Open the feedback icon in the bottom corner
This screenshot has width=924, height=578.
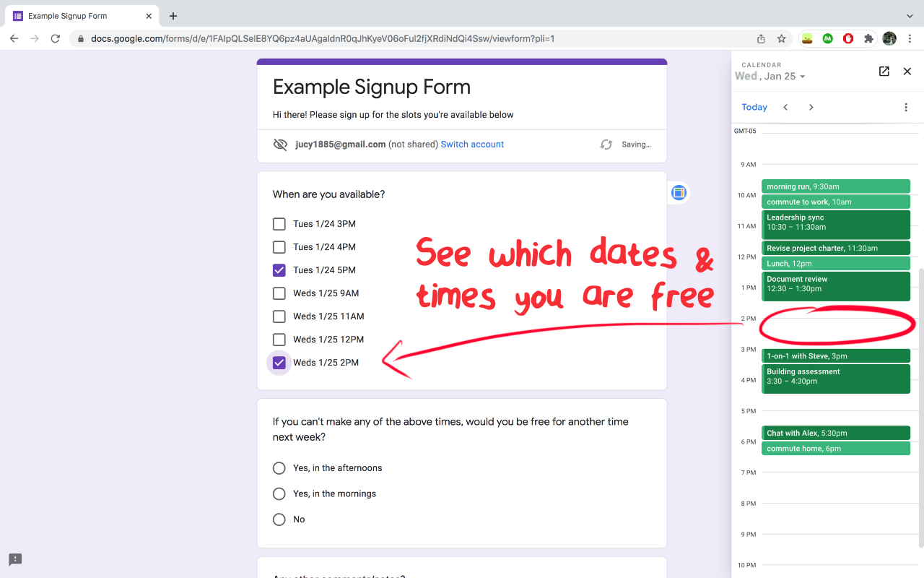(15, 559)
